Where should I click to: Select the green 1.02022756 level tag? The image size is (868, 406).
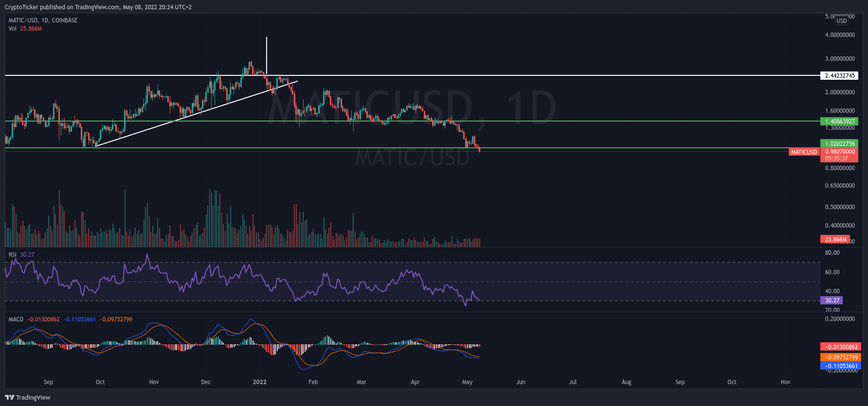(x=839, y=144)
